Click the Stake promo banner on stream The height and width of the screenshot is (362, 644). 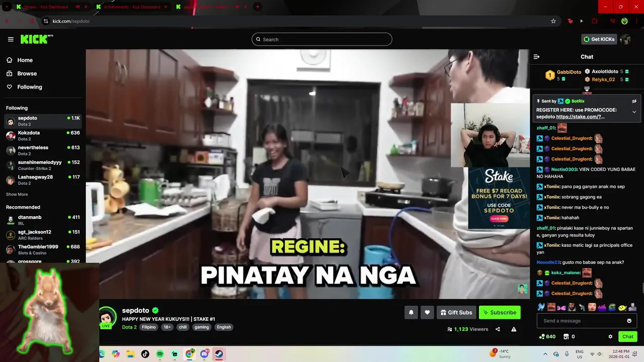point(499,197)
